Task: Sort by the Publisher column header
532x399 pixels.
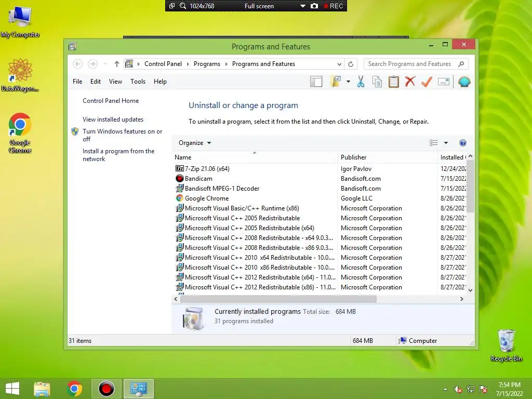Action: [387, 157]
